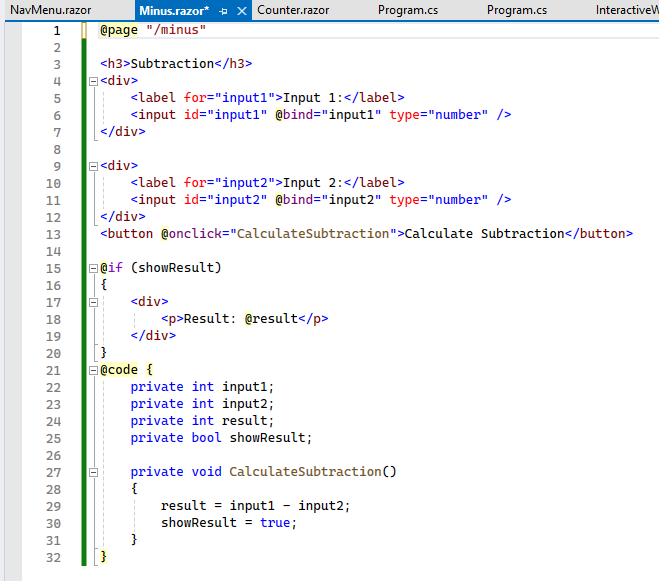Switch to the InteractiveW tab
Image resolution: width=659 pixels, height=581 pixels.
(627, 10)
